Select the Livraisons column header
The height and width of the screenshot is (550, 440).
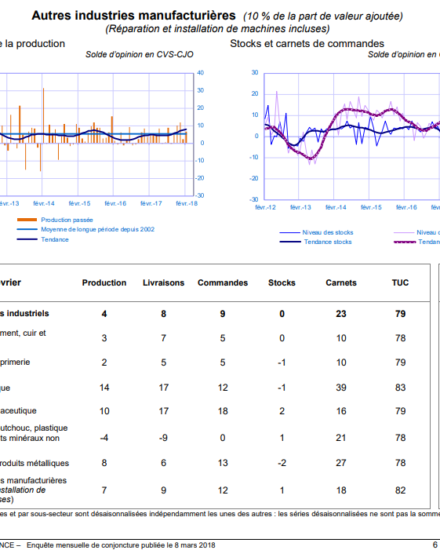pyautogui.click(x=164, y=283)
